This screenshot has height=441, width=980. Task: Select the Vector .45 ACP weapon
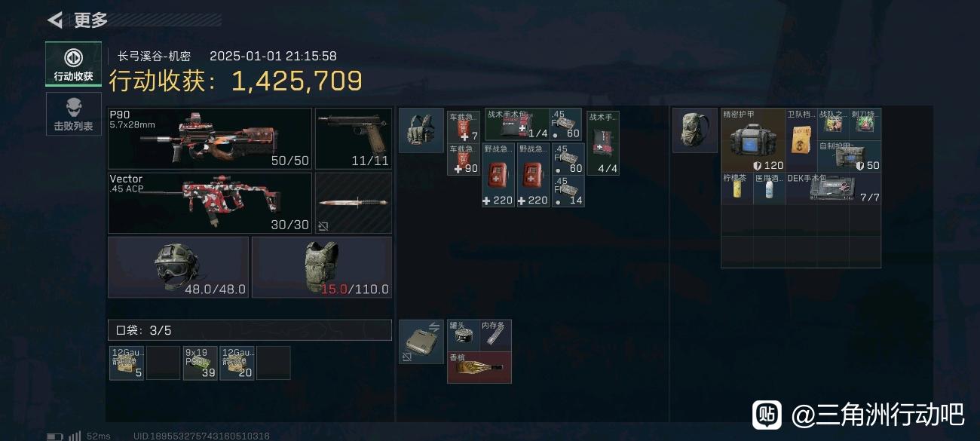210,203
